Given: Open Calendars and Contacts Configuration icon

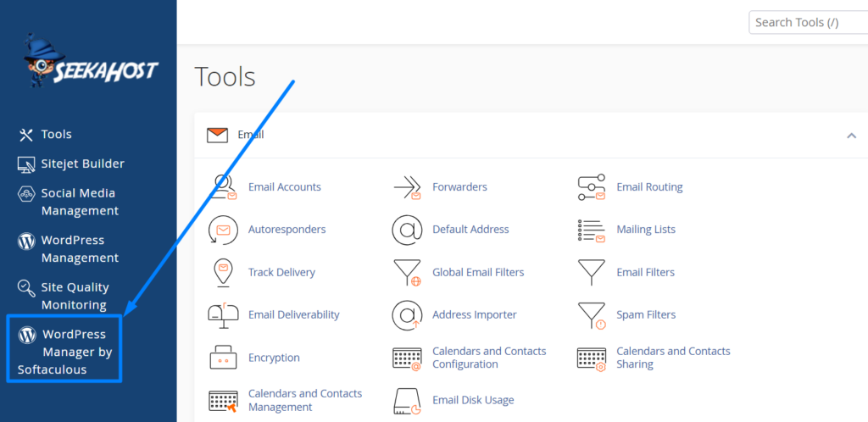Looking at the screenshot, I should tap(407, 358).
